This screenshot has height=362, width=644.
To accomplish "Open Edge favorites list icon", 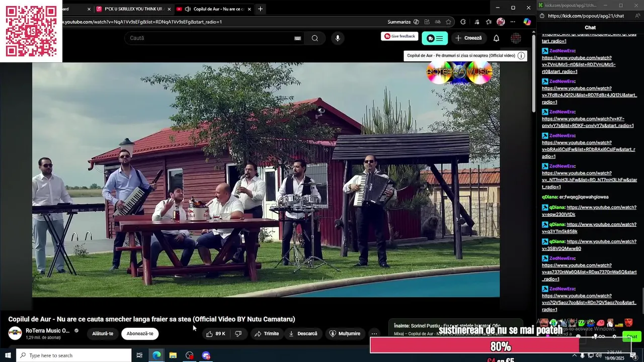I will point(489,22).
